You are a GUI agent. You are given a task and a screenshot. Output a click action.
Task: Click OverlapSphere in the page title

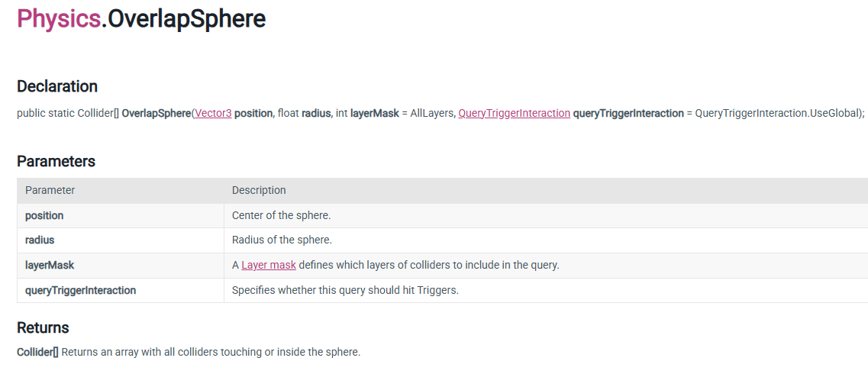tap(186, 19)
